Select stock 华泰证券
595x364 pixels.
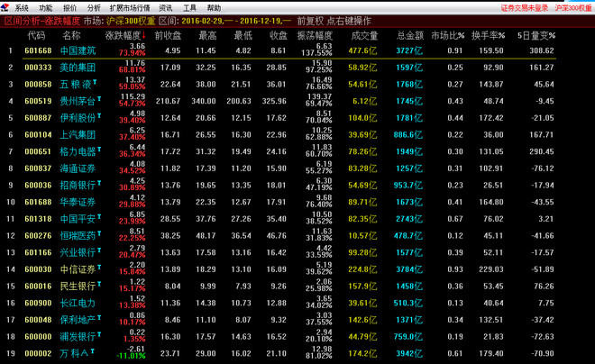point(78,202)
